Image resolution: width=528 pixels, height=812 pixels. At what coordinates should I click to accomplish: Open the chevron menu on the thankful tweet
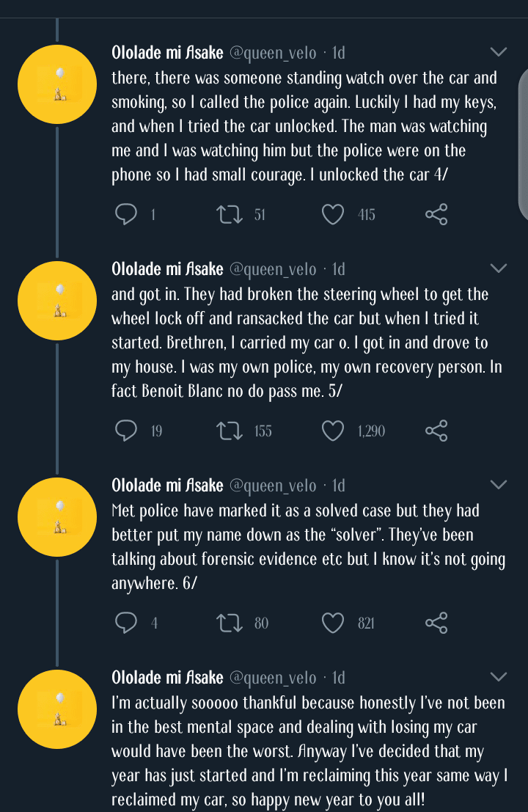click(x=498, y=677)
